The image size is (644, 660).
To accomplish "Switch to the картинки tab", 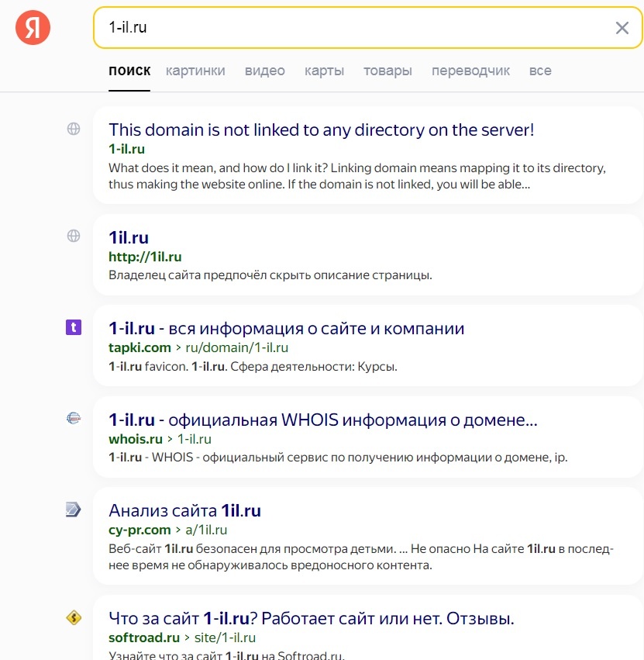I will [195, 71].
